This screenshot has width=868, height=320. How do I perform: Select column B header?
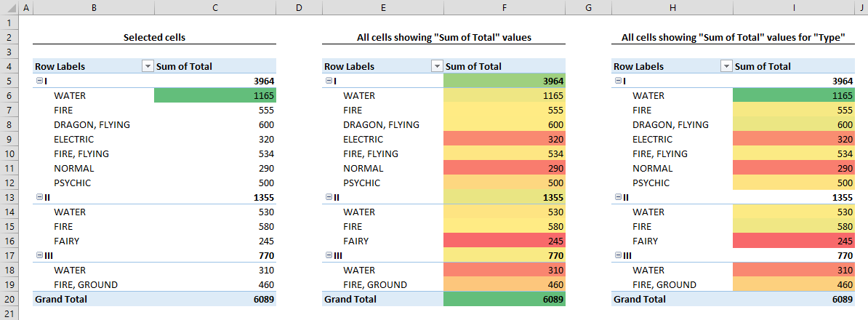pos(94,8)
